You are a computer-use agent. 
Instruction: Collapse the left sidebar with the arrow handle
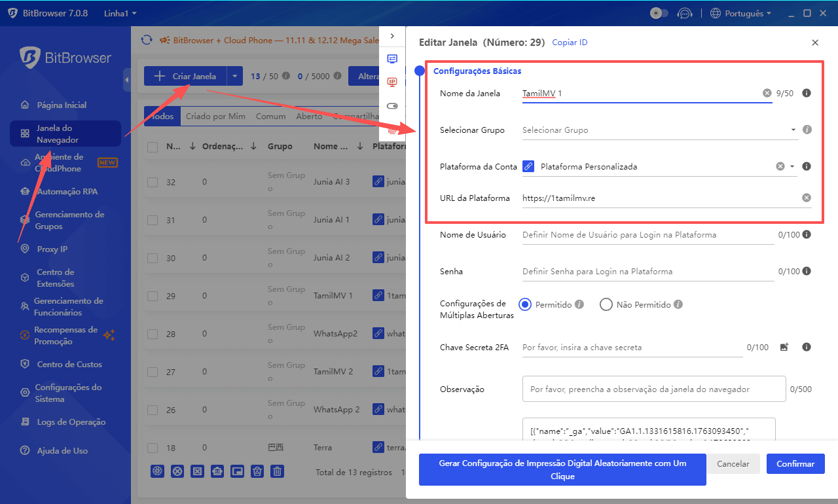(x=126, y=80)
